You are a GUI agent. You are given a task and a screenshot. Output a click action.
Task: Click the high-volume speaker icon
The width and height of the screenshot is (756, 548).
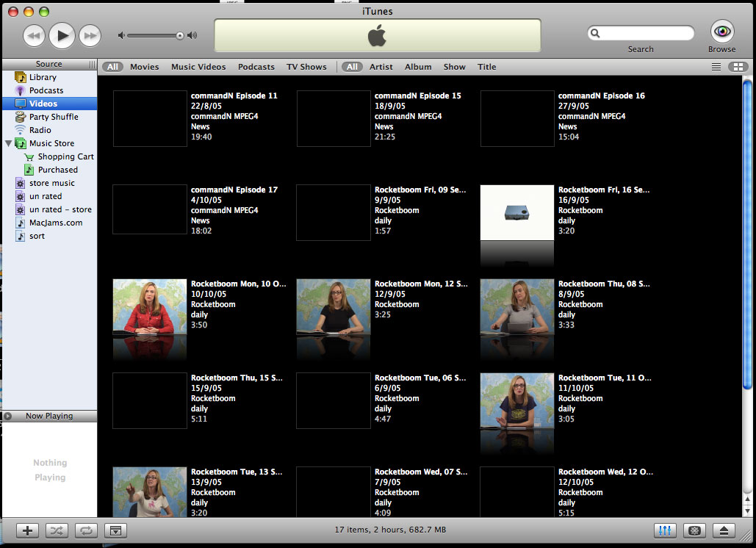click(192, 35)
